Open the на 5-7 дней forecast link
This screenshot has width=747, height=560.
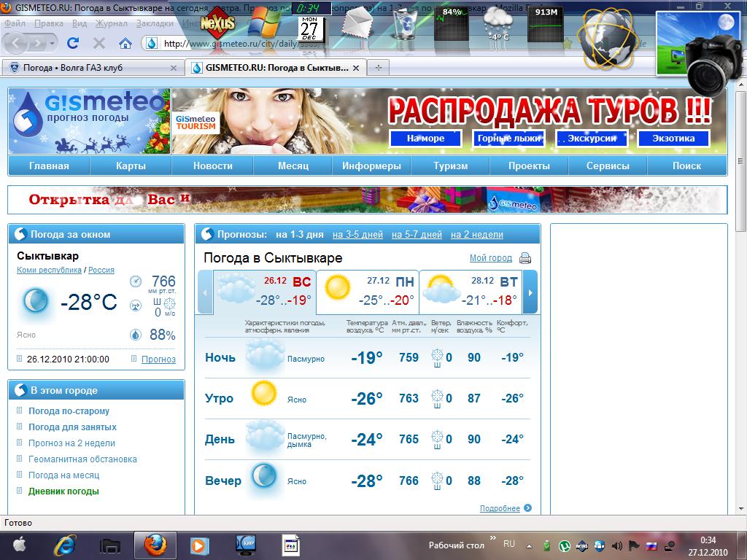[417, 234]
